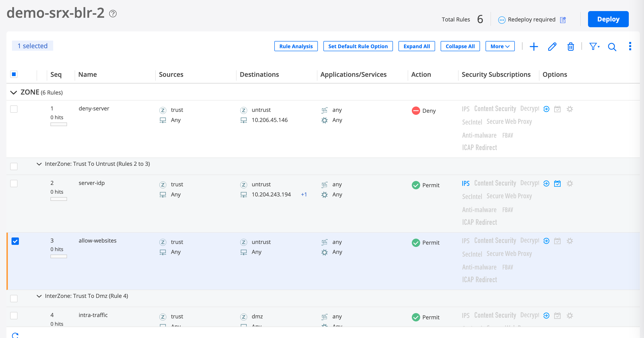The height and width of the screenshot is (338, 644).
Task: Click the trash delete icon
Action: click(571, 47)
